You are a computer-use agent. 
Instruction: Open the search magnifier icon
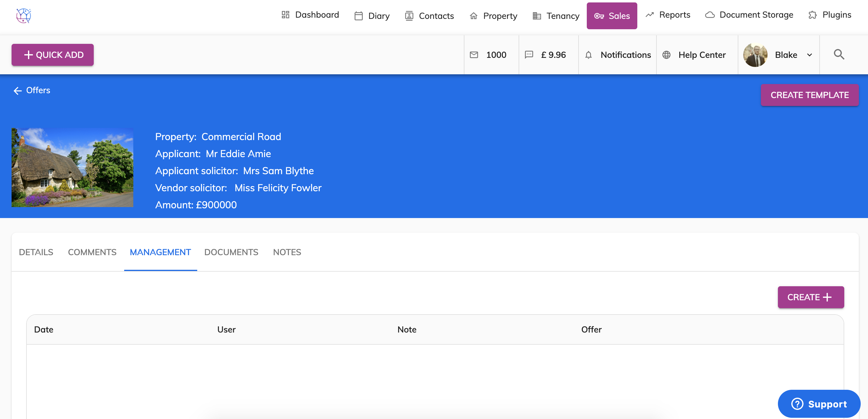point(839,55)
